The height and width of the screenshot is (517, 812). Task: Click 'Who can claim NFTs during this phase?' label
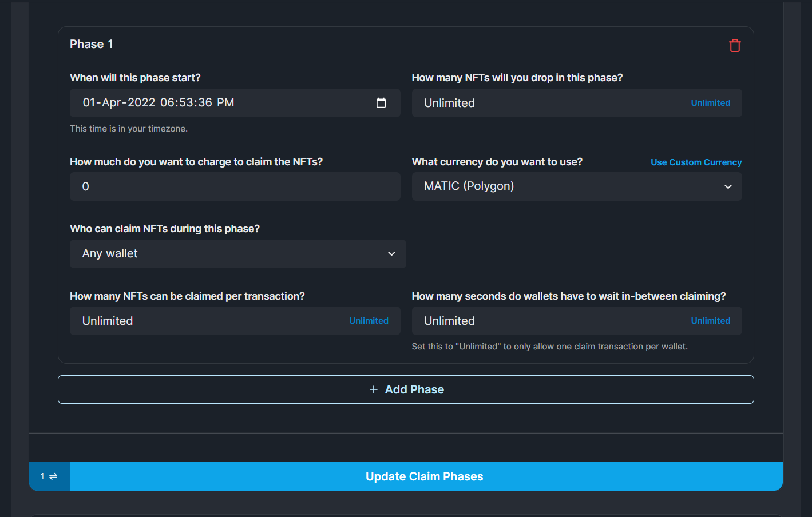tap(165, 229)
